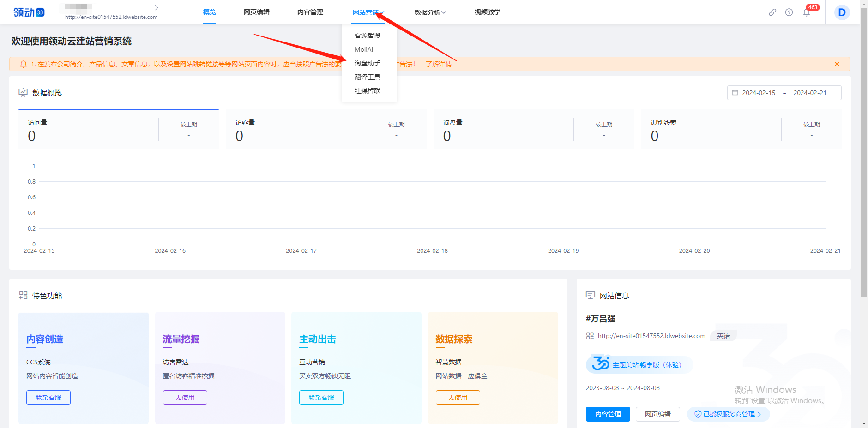
Task: Click the 数据概览 monitor icon
Action: pyautogui.click(x=23, y=92)
